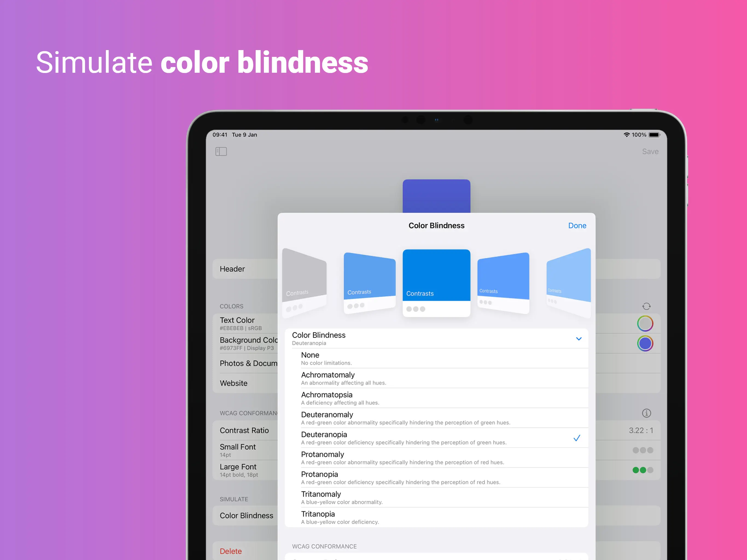
Task: Collapse the Color Blindness dropdown chevron
Action: pyautogui.click(x=579, y=339)
